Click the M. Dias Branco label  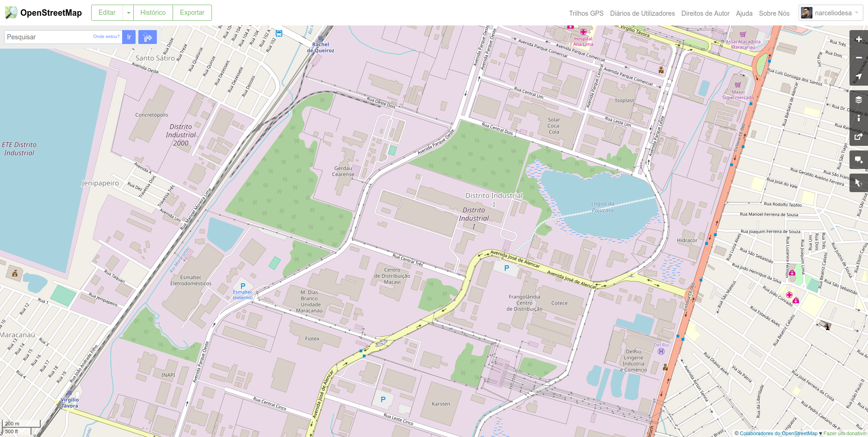(x=310, y=301)
